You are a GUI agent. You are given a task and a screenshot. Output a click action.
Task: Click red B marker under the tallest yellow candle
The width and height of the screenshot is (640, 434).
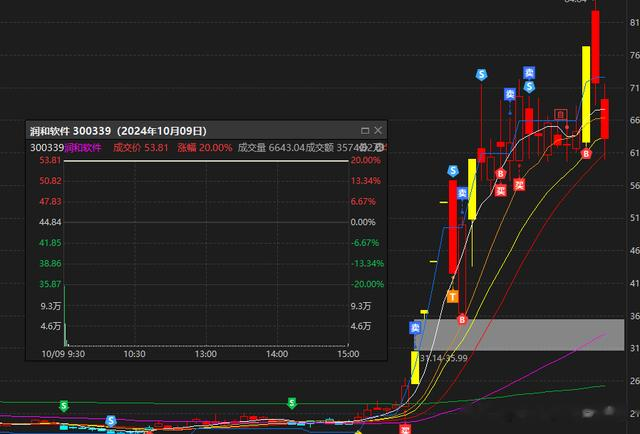pos(586,154)
